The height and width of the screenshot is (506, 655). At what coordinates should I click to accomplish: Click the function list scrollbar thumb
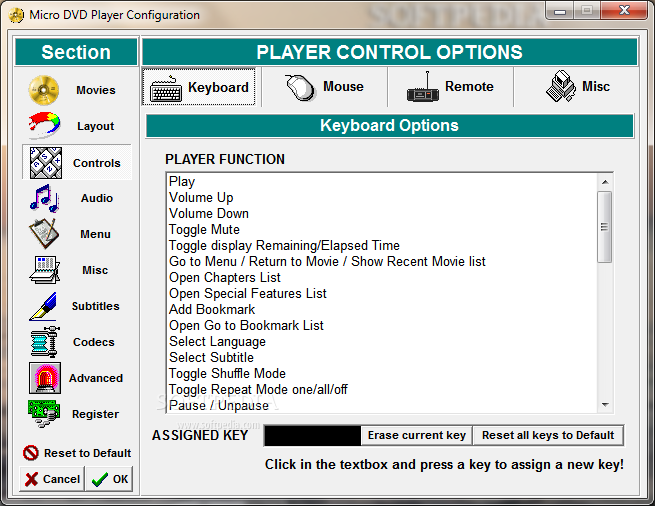tap(604, 227)
